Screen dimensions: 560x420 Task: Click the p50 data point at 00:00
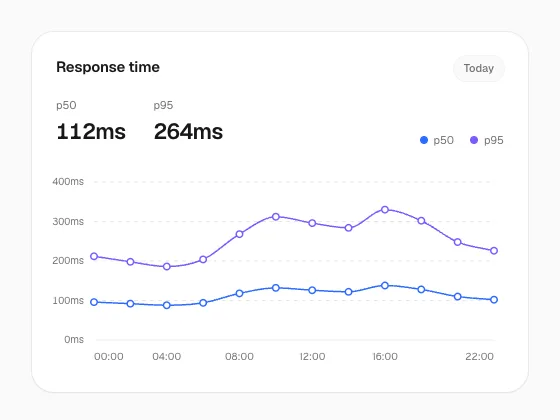pyautogui.click(x=94, y=302)
